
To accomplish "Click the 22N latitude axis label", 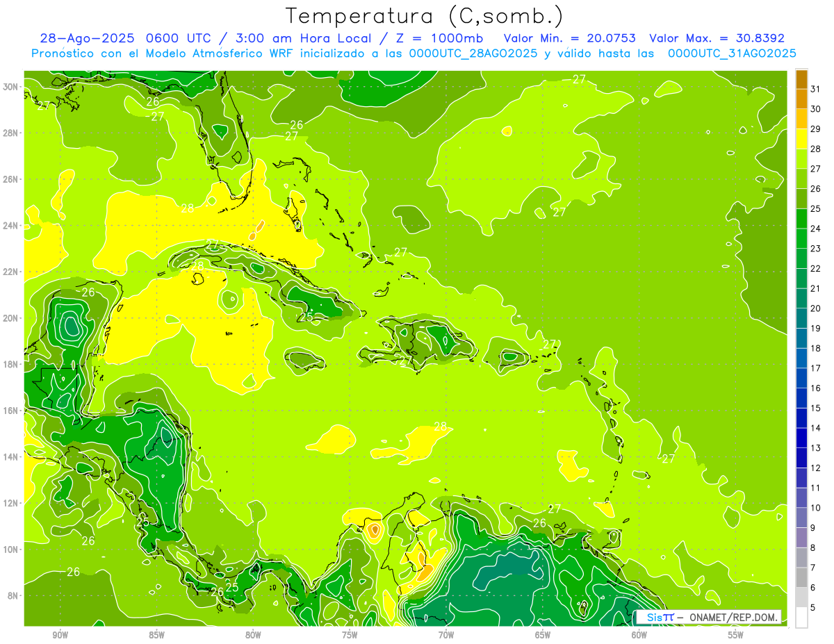I will [x=12, y=272].
